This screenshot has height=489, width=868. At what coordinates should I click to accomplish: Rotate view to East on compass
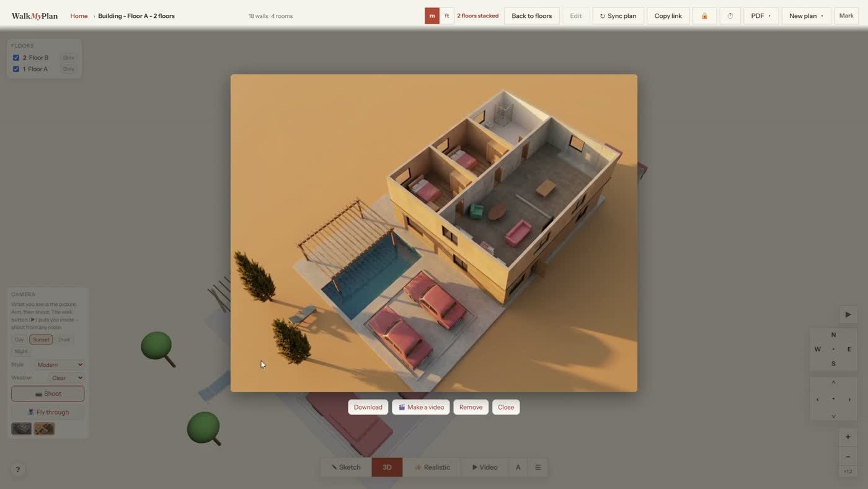(x=849, y=349)
